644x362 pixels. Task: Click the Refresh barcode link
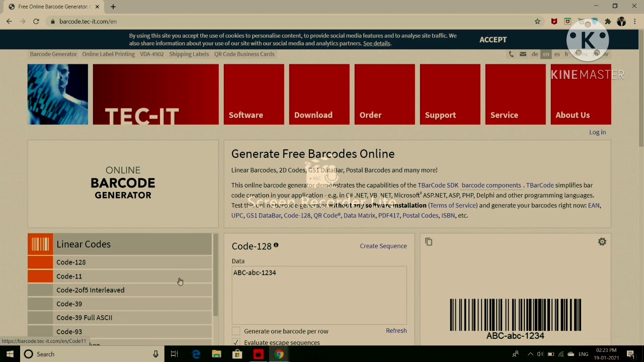(x=396, y=330)
